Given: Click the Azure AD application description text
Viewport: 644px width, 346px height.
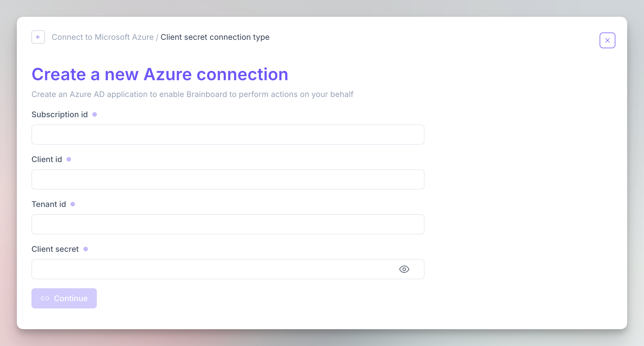Looking at the screenshot, I should click(x=192, y=94).
